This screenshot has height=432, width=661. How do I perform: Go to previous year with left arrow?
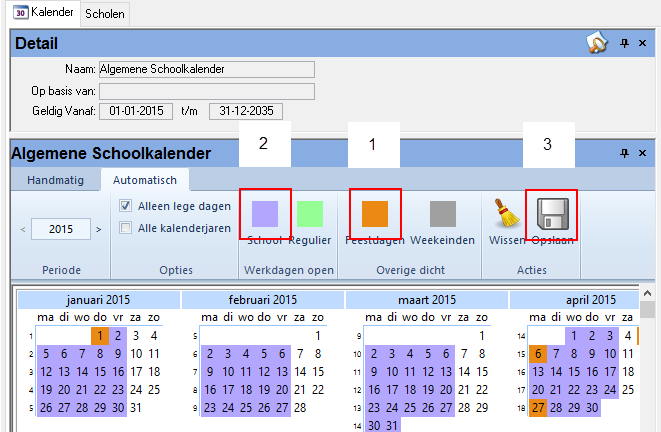24,229
